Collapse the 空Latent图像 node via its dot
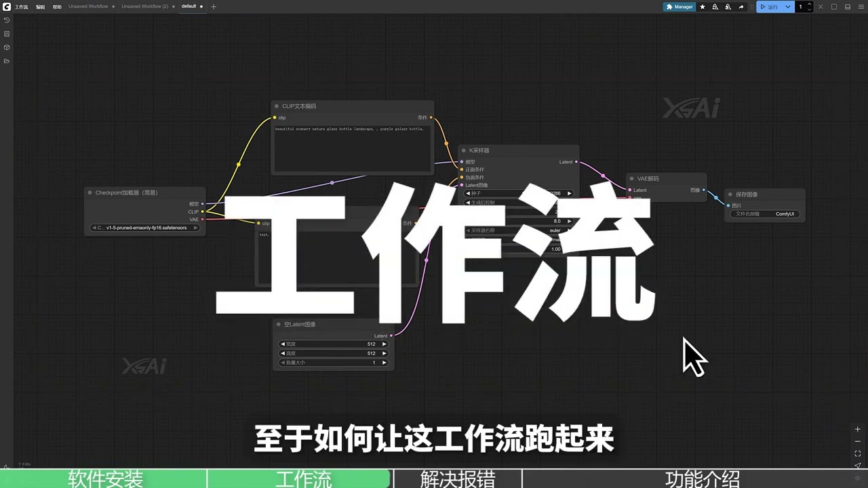This screenshot has height=488, width=868. pyautogui.click(x=279, y=324)
